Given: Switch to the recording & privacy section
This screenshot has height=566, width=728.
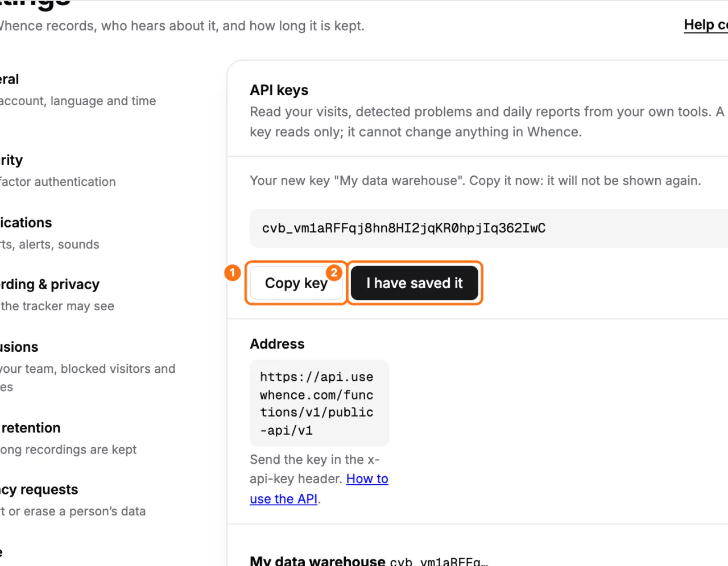Looking at the screenshot, I should [57, 295].
